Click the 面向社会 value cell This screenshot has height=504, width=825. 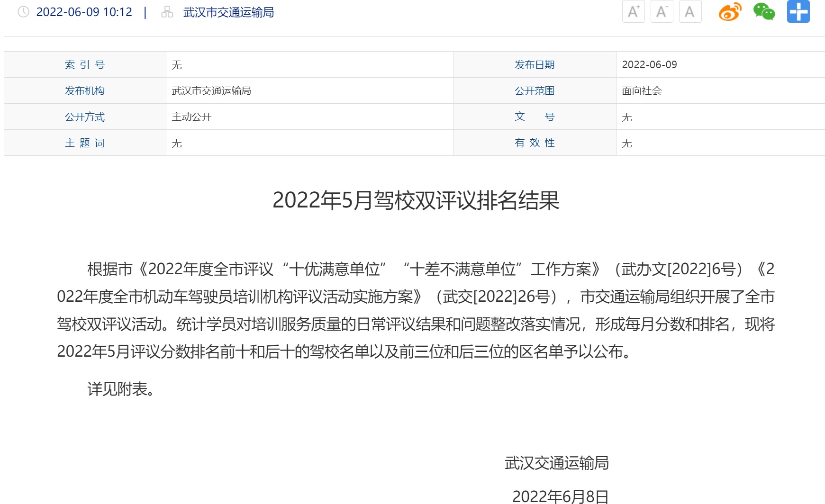(x=642, y=91)
